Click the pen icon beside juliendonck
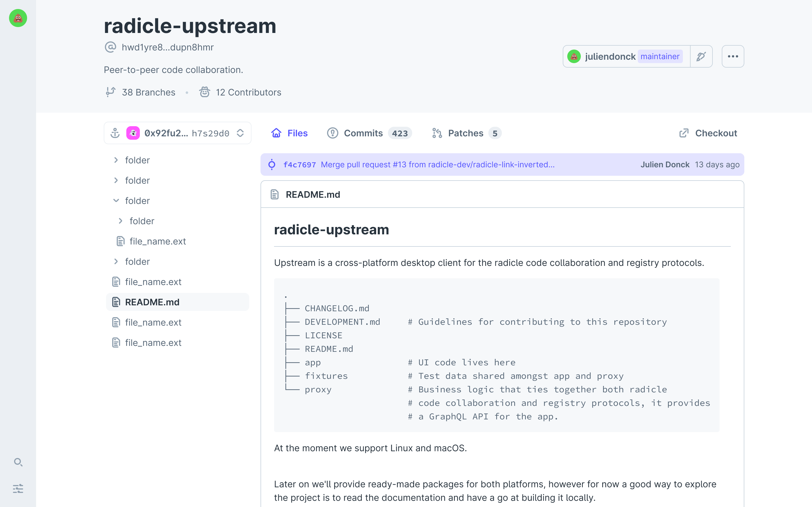812x507 pixels. tap(701, 56)
